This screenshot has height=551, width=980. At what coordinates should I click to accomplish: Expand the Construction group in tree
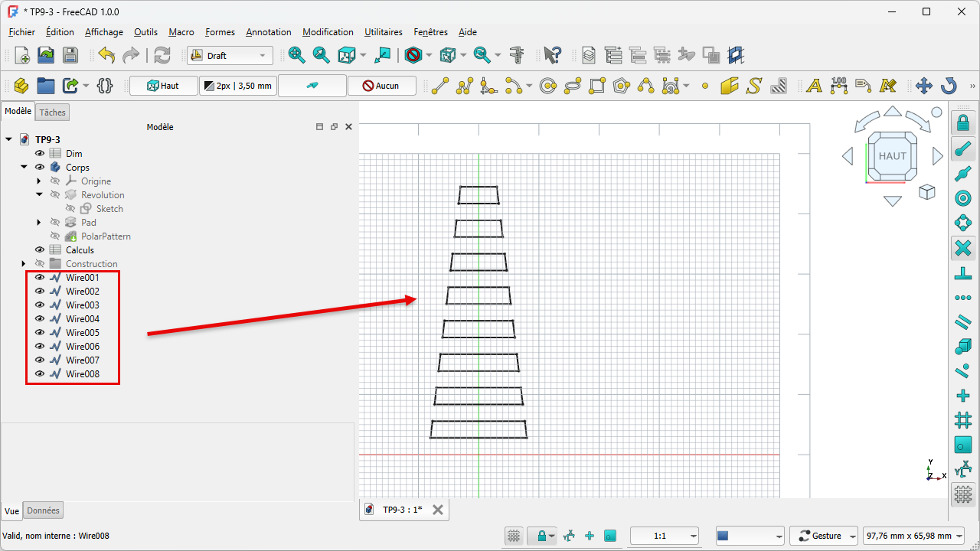[24, 264]
